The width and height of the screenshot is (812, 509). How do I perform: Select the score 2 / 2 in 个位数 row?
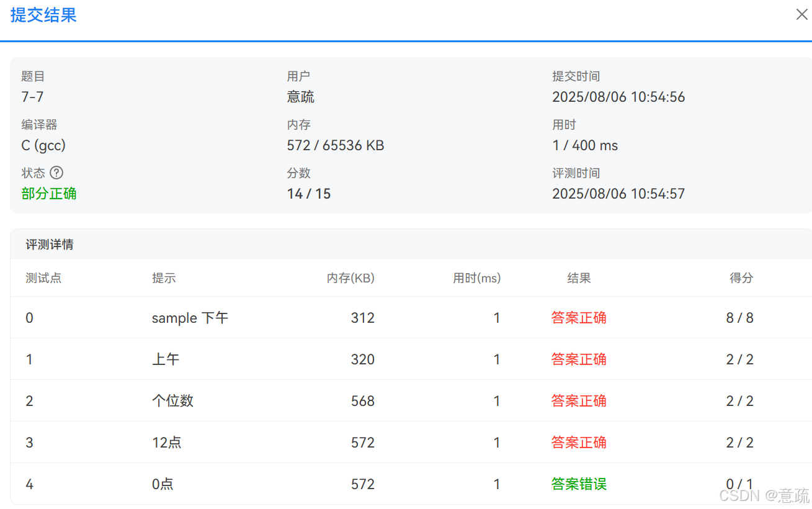(x=740, y=401)
